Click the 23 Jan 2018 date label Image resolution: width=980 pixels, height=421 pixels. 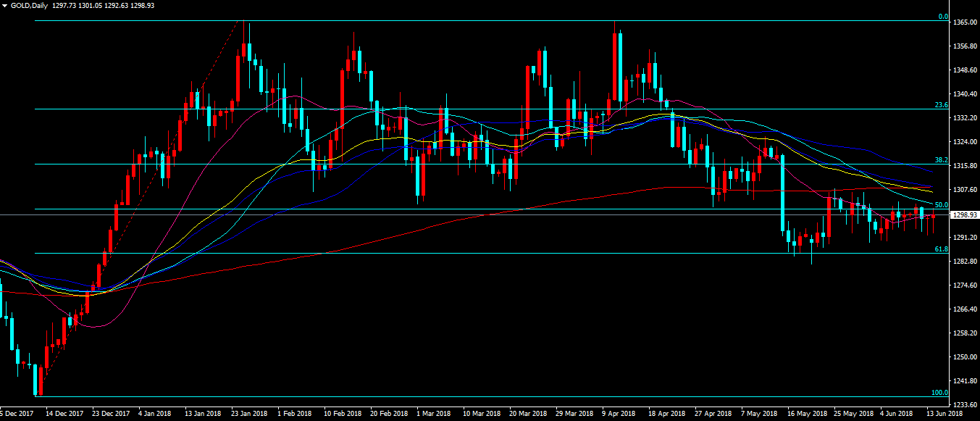pos(250,414)
